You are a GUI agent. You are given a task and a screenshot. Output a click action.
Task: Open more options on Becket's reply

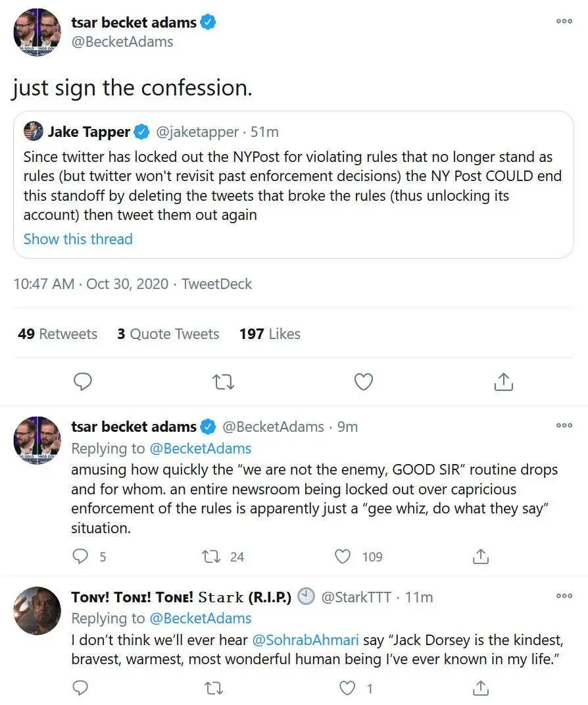564,426
